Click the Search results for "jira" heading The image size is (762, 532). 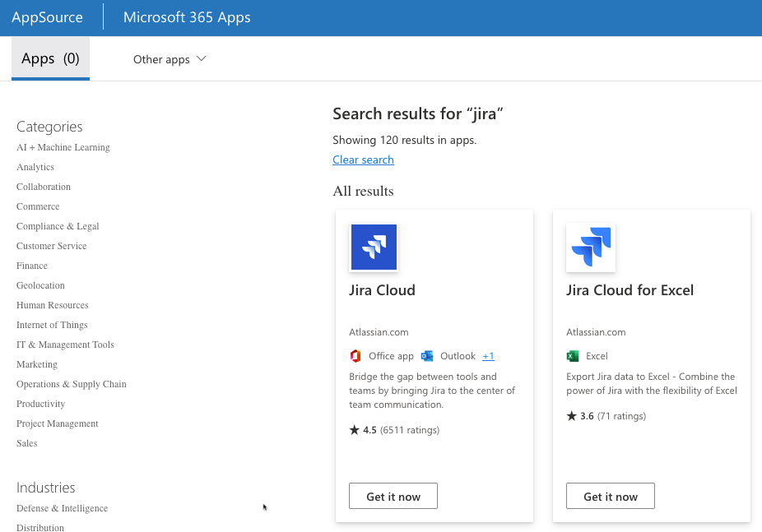pyautogui.click(x=417, y=114)
